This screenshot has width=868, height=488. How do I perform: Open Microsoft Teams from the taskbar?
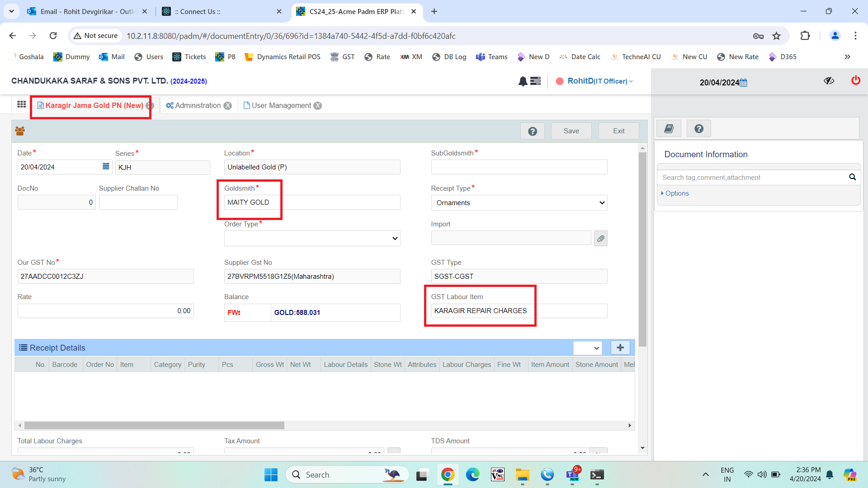click(x=572, y=474)
